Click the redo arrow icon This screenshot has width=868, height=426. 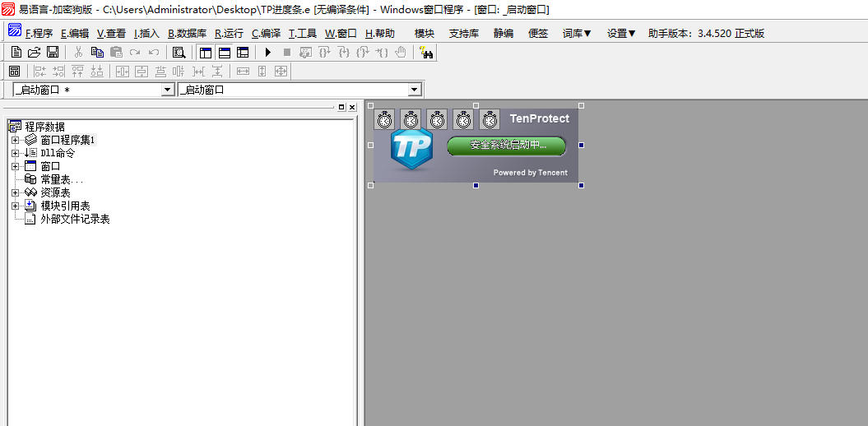(x=134, y=53)
